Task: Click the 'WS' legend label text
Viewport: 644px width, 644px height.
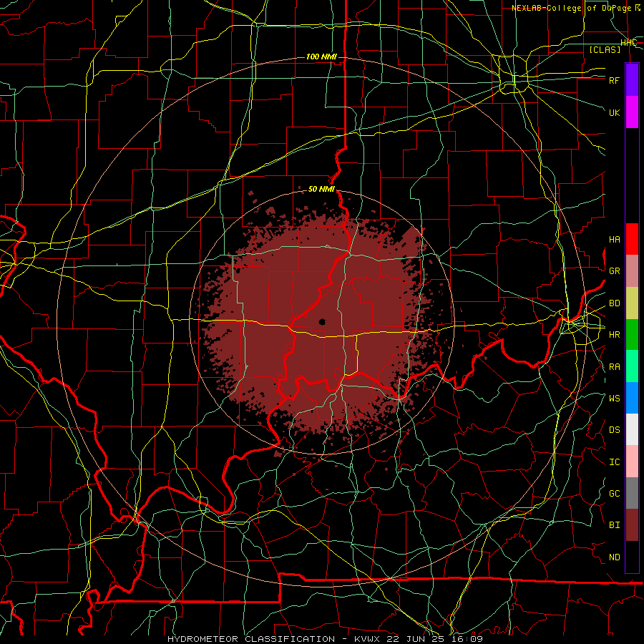Action: (615, 399)
